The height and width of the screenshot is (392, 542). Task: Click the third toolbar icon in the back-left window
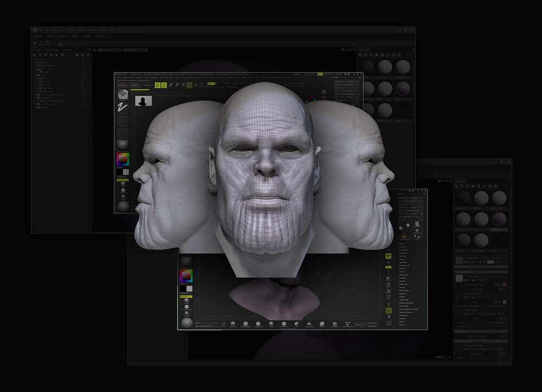(48, 43)
